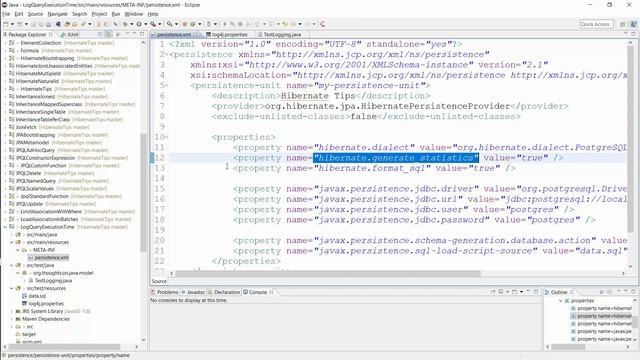Switch to the Problems tab

(164, 292)
